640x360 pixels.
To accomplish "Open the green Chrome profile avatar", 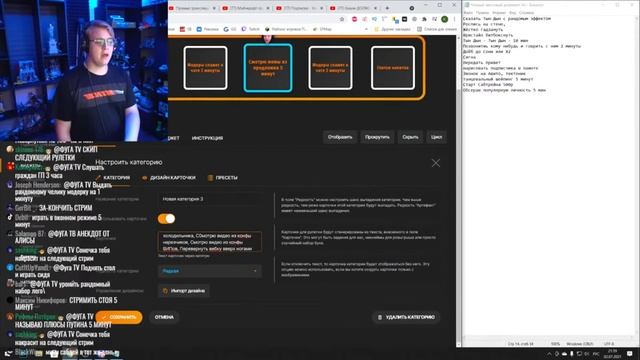I will coord(444,19).
